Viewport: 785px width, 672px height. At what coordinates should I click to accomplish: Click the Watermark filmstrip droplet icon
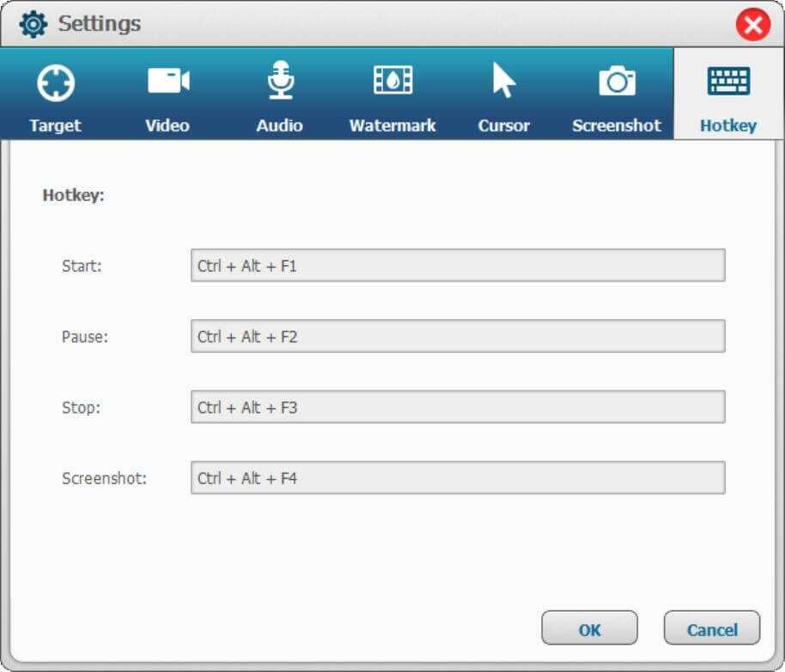click(392, 82)
